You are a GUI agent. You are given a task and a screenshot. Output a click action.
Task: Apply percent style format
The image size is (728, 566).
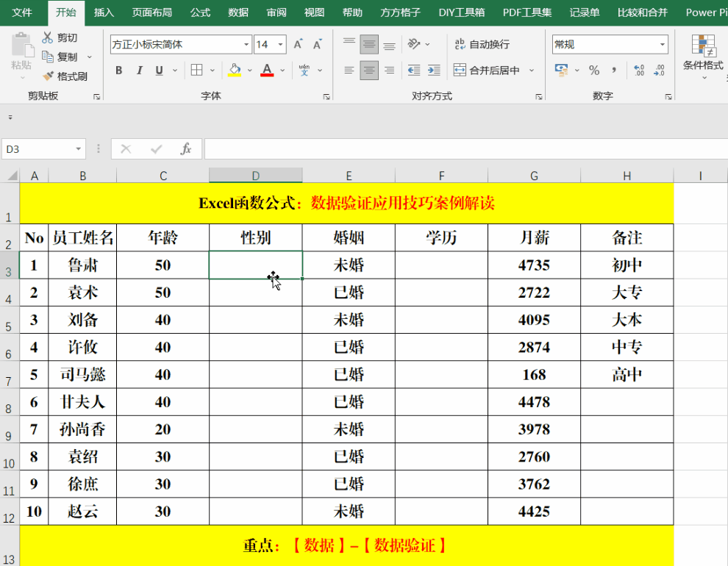[594, 71]
